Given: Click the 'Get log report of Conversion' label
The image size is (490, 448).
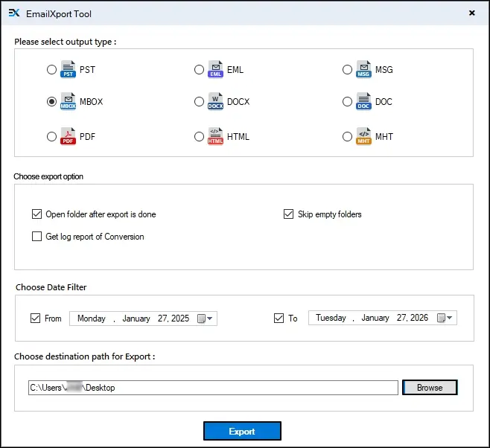Looking at the screenshot, I should [95, 237].
